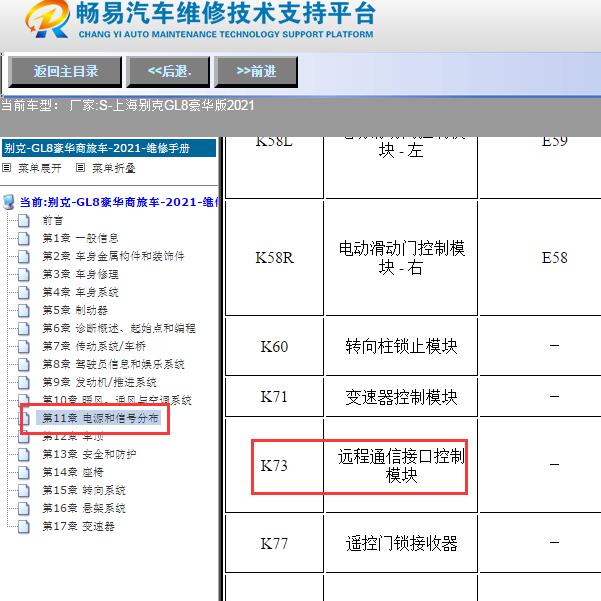Screen dimensions: 601x601
Task: Click the page icon for 第13章 安全和防护
Action: 24,455
